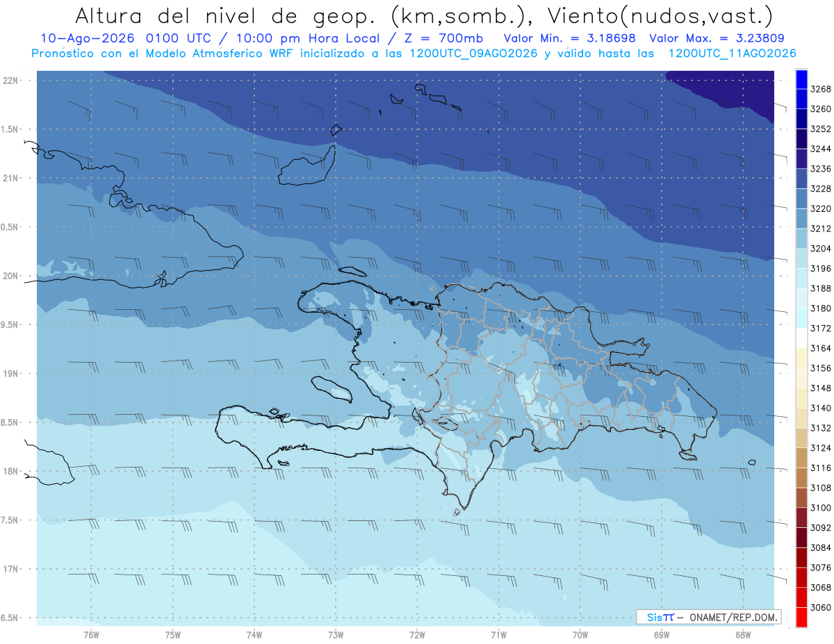Click the 1.5N latitude axis label
Screen dimensions: 834x644
10,129
